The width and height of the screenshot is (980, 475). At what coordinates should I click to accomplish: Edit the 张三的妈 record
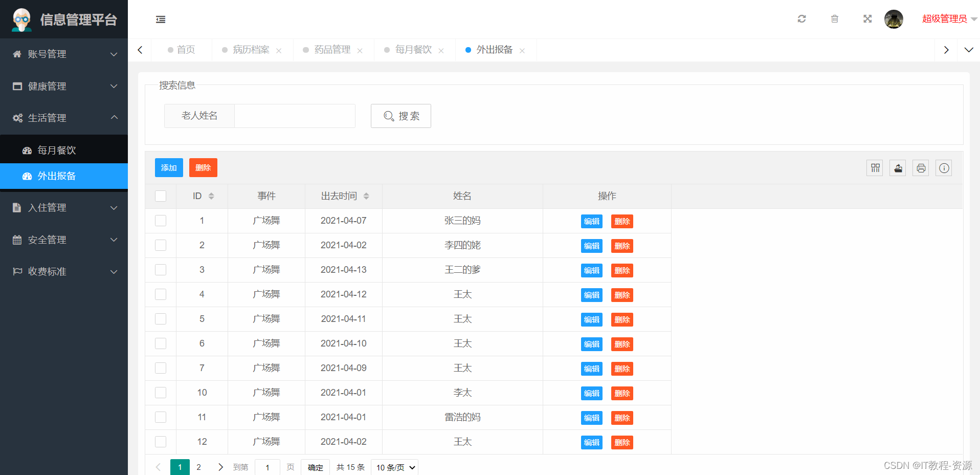(x=592, y=221)
